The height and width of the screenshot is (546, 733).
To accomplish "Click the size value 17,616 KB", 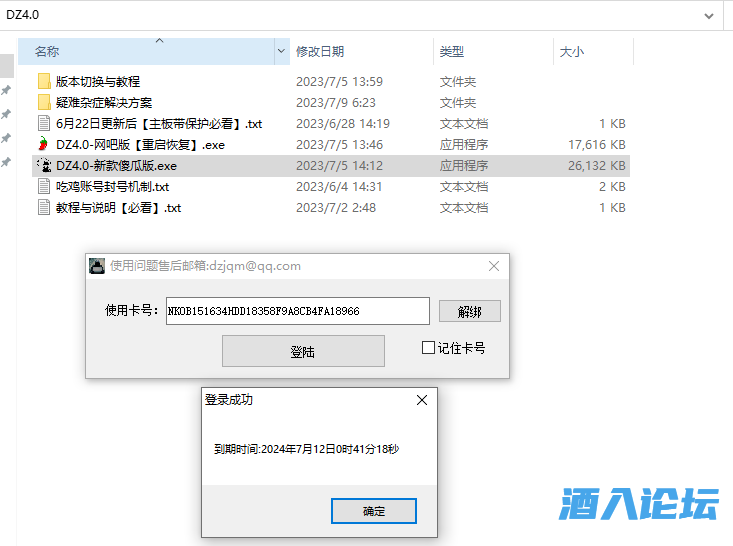I will click(596, 145).
